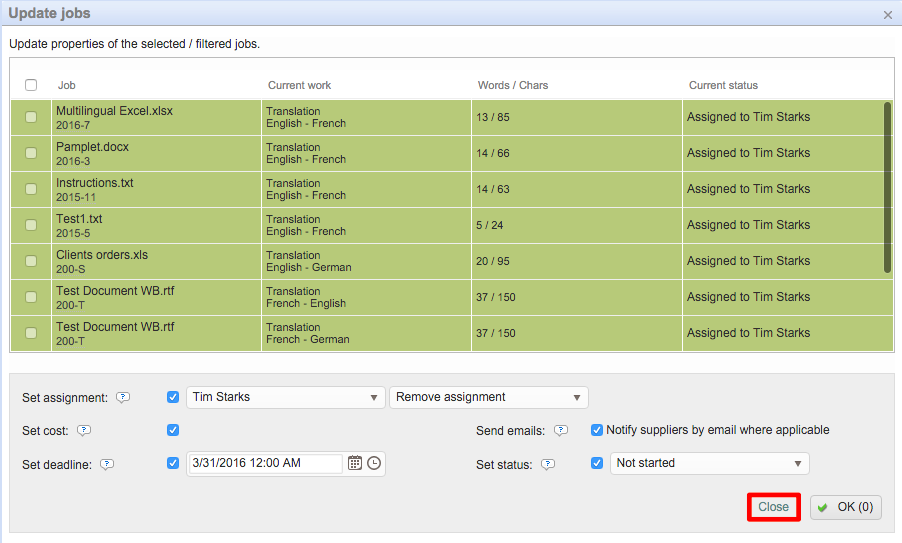Check the Multilingual Excel.xlsx job checkbox

31,117
